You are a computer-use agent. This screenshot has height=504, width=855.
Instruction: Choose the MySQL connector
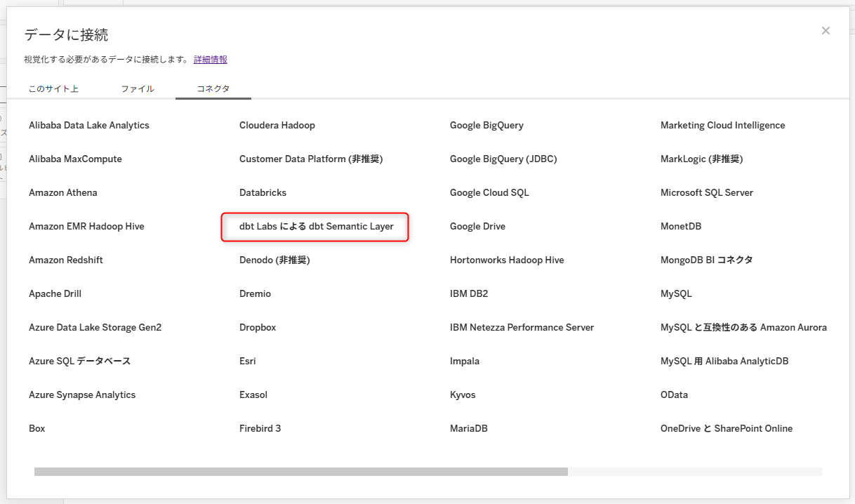[676, 294]
